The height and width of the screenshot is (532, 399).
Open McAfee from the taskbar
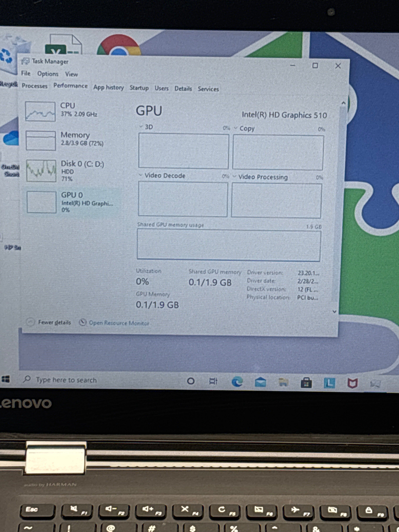(x=352, y=383)
